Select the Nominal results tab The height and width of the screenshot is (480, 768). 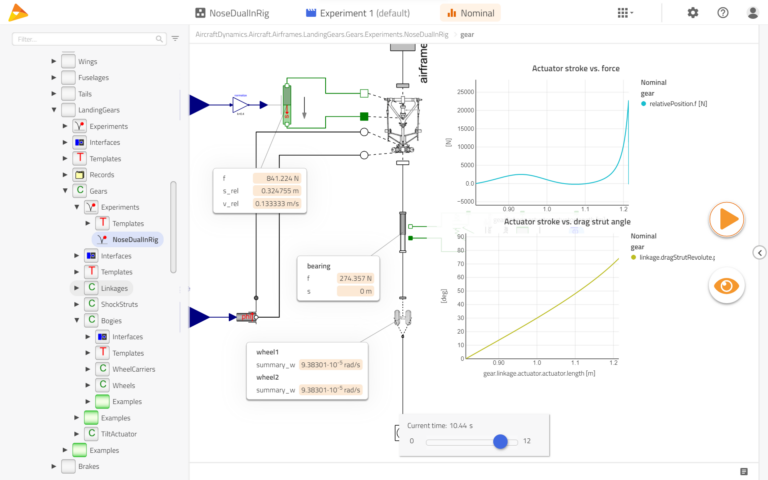pyautogui.click(x=470, y=13)
